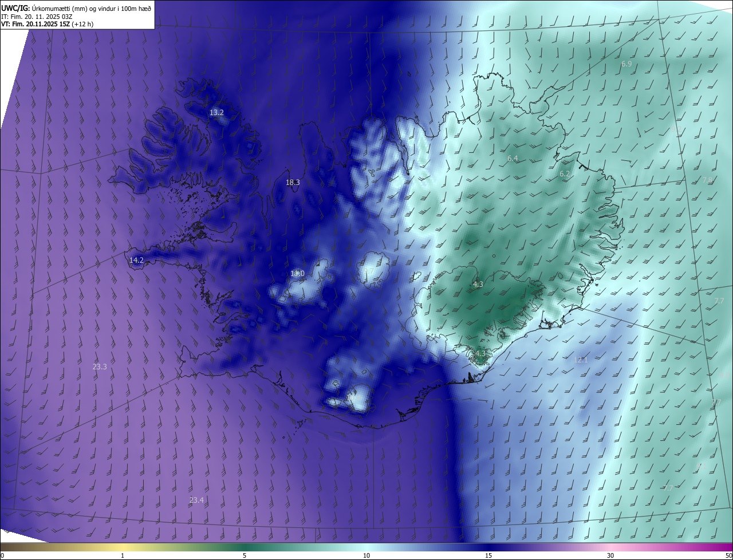
Task: Click the 6.4 value over northeast Iceland
Action: point(513,159)
